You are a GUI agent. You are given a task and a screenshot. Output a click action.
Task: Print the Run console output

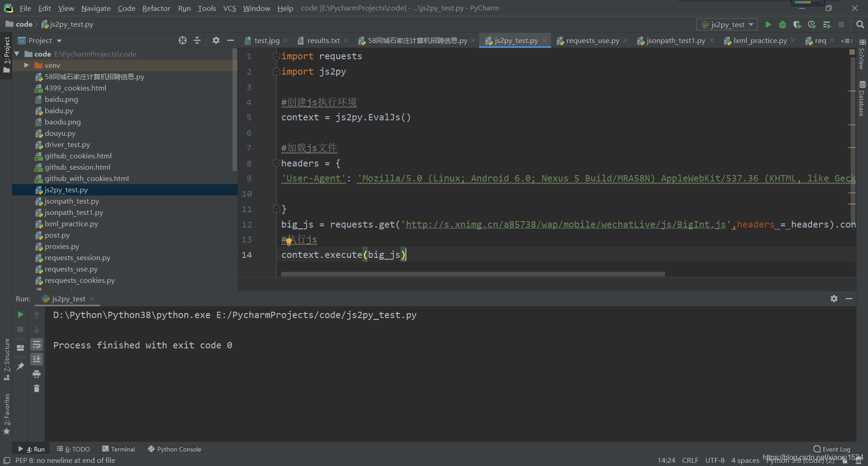point(37,374)
